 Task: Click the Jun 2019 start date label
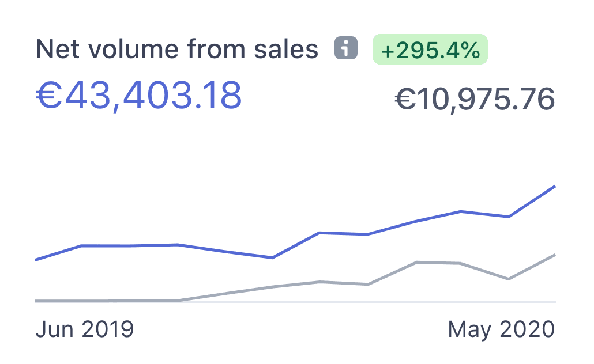click(x=85, y=330)
